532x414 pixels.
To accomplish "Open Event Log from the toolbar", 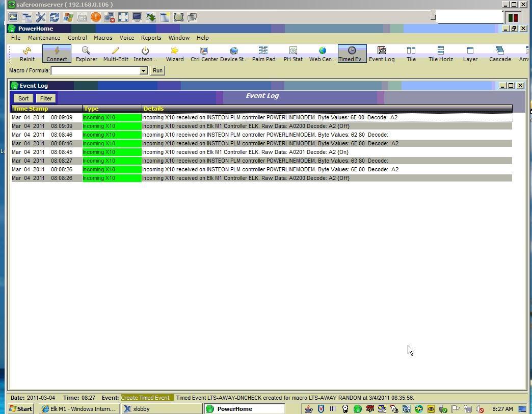I will (x=382, y=54).
